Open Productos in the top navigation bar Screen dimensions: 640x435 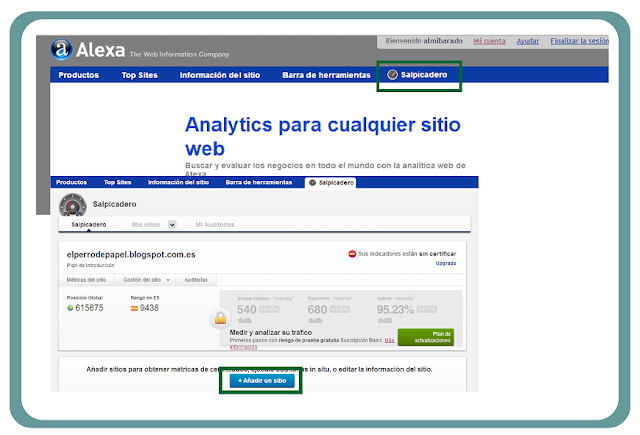[x=78, y=75]
